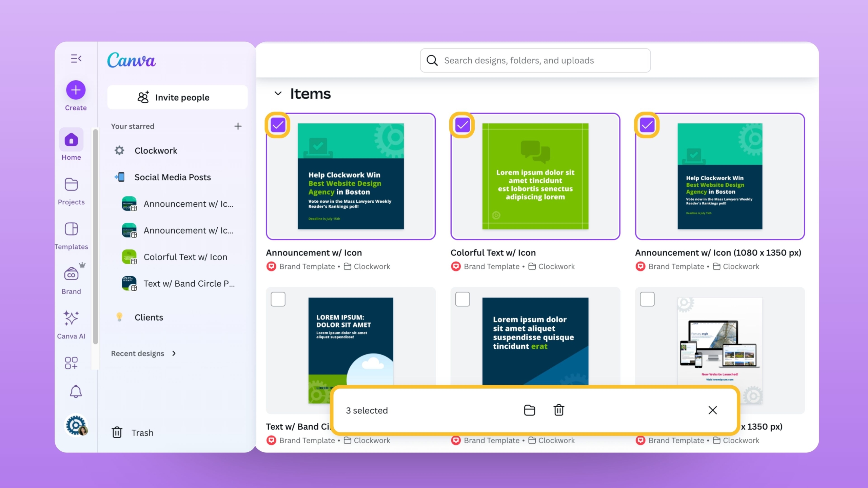Click the Canva logo
This screenshot has height=488, width=868.
click(131, 60)
